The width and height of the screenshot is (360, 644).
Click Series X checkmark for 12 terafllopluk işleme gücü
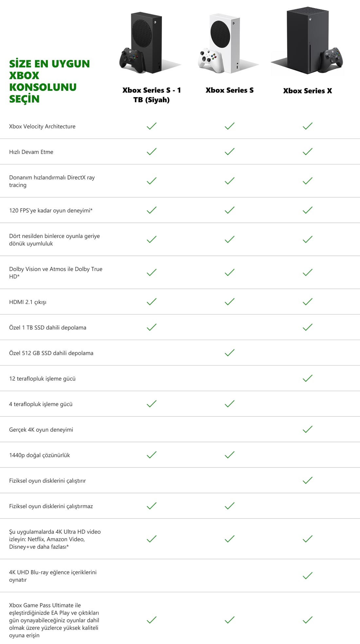pos(308,378)
